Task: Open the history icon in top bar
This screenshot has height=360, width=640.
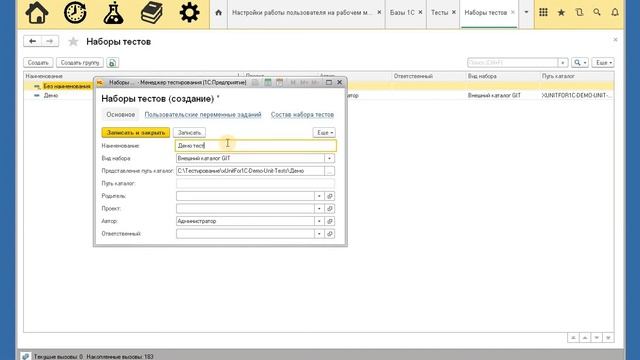Action: tap(579, 13)
